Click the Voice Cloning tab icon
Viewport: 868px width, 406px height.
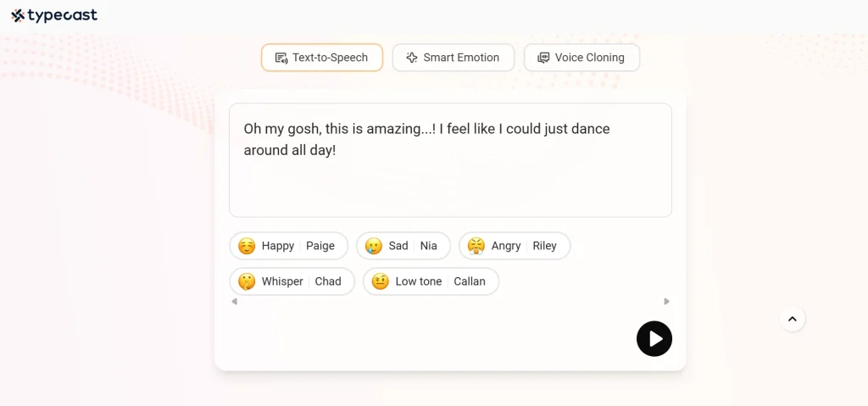[543, 58]
